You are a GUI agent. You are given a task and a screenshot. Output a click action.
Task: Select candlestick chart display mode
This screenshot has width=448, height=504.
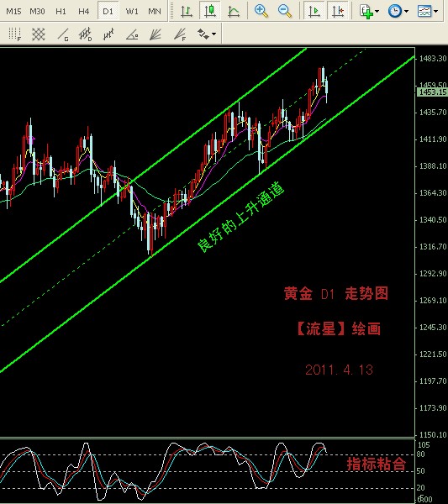click(210, 11)
